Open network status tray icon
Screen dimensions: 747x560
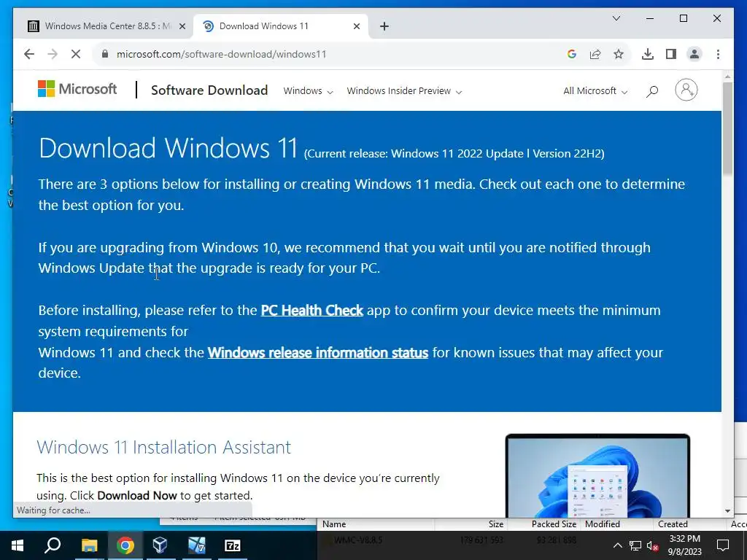click(635, 545)
